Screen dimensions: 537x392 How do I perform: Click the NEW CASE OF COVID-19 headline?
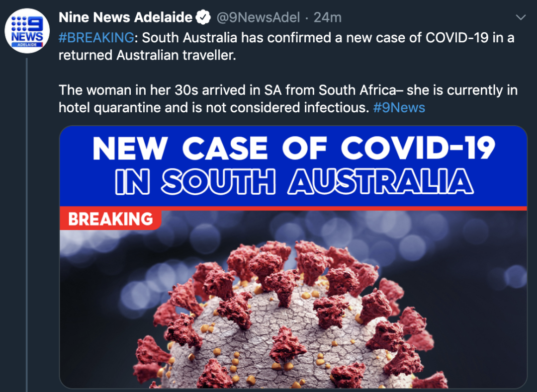[294, 148]
